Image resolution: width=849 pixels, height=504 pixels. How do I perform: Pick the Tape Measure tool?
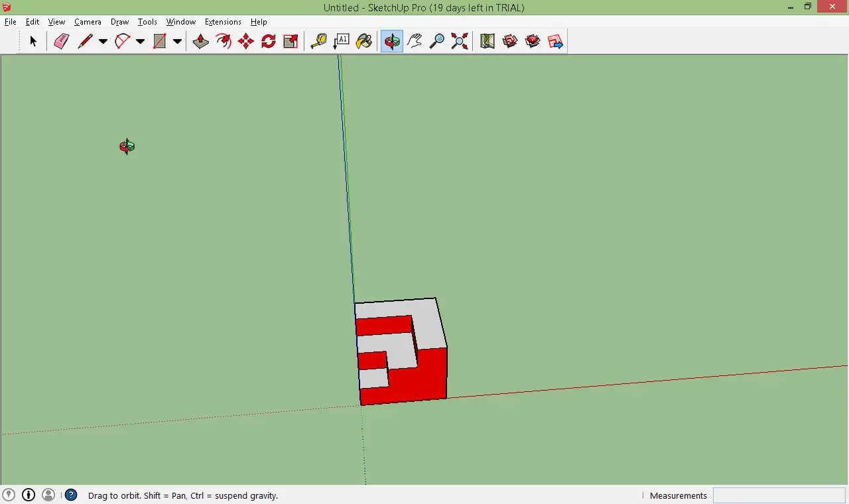(x=318, y=41)
